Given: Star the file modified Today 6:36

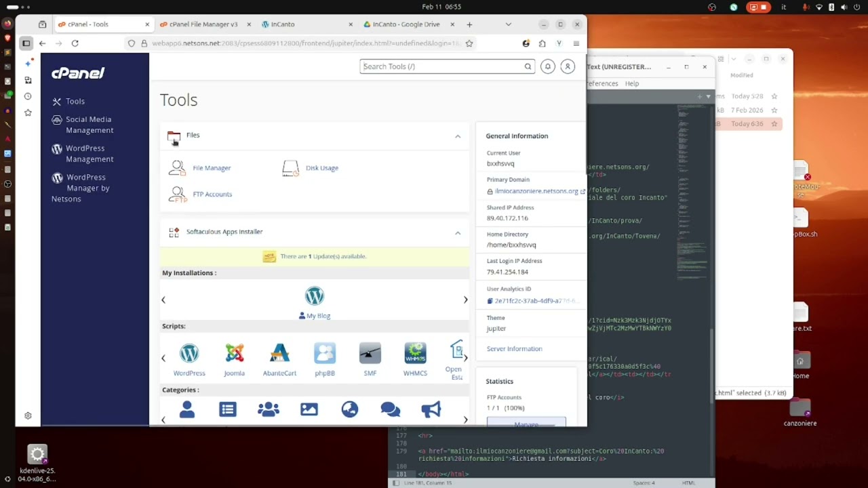Looking at the screenshot, I should coord(774,124).
